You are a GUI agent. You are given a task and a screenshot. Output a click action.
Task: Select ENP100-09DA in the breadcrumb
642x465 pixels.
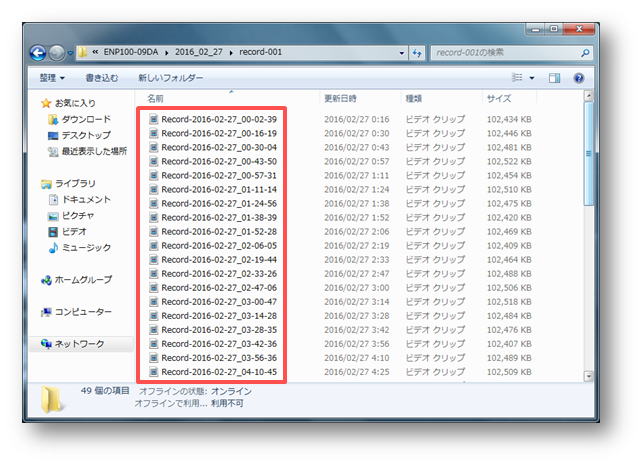[131, 52]
